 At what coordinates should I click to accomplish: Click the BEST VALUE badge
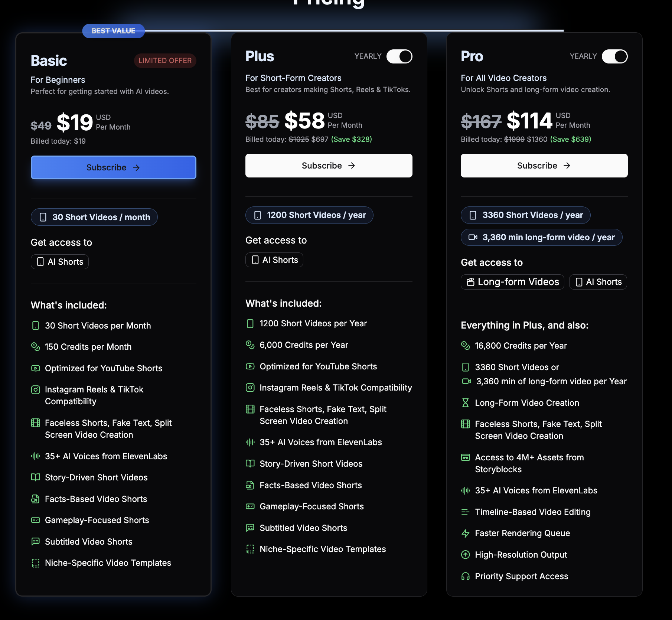point(113,31)
